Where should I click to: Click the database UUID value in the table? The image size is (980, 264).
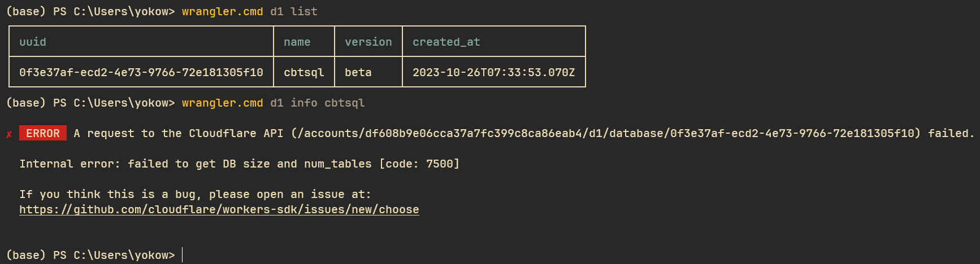tap(141, 72)
